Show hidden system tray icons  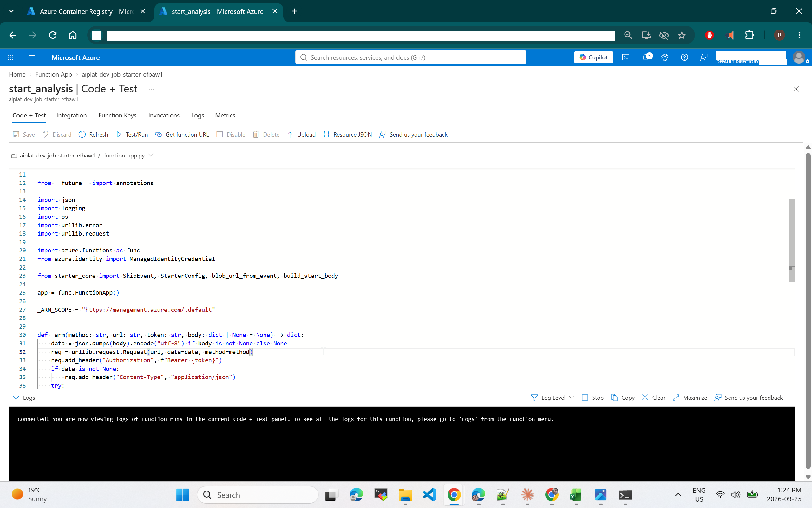point(678,495)
